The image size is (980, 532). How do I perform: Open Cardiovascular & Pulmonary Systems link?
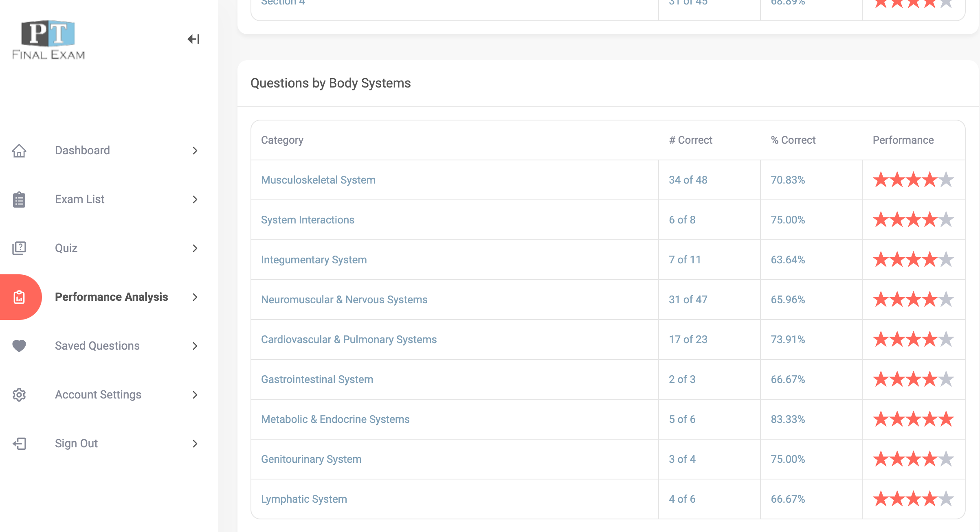349,339
